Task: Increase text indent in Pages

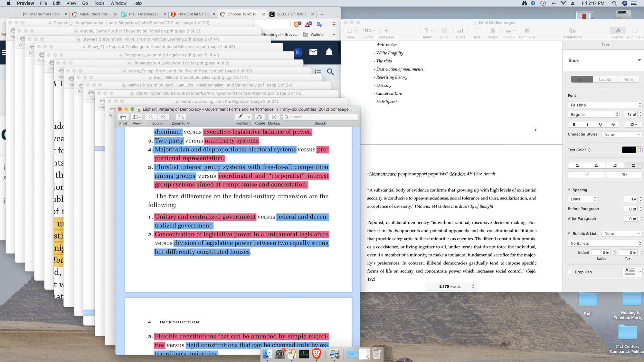Action: (x=624, y=175)
